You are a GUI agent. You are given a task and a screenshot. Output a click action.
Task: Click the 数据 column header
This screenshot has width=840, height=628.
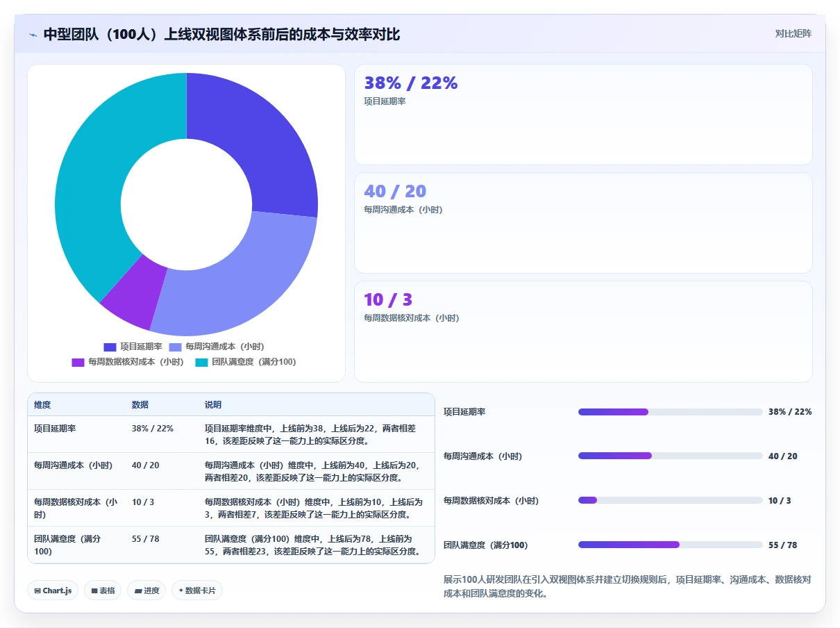point(140,405)
